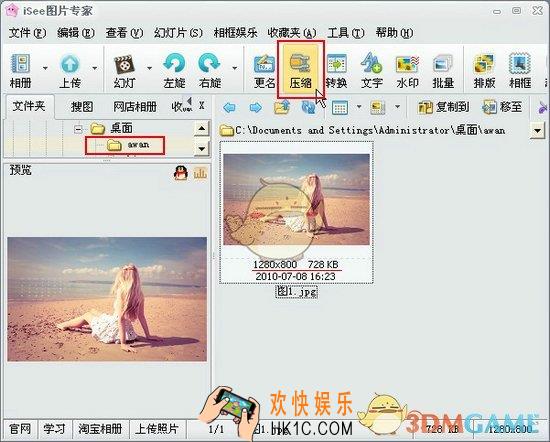Expand the 上传 dropdown arrow

(94, 68)
